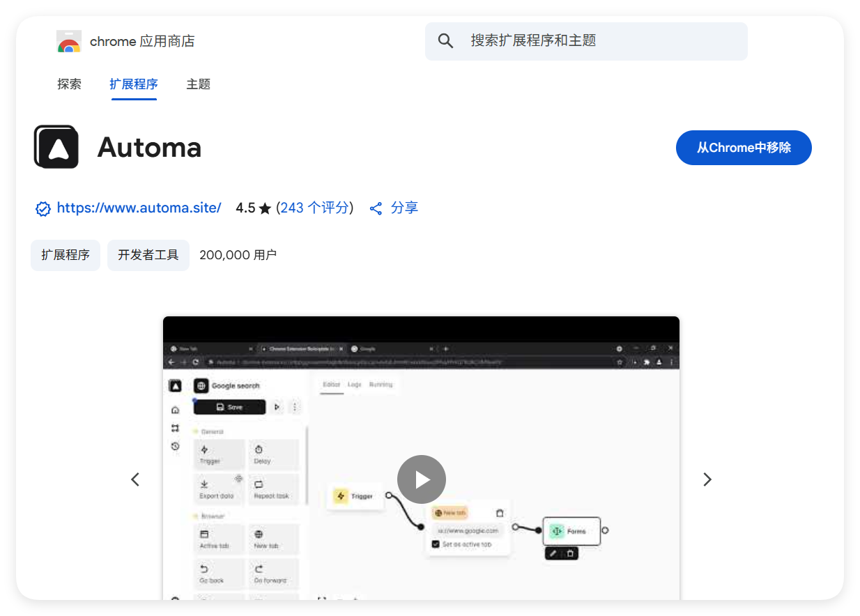This screenshot has width=860, height=616.
Task: Click the Chrome Web Store logo
Action: click(x=69, y=42)
